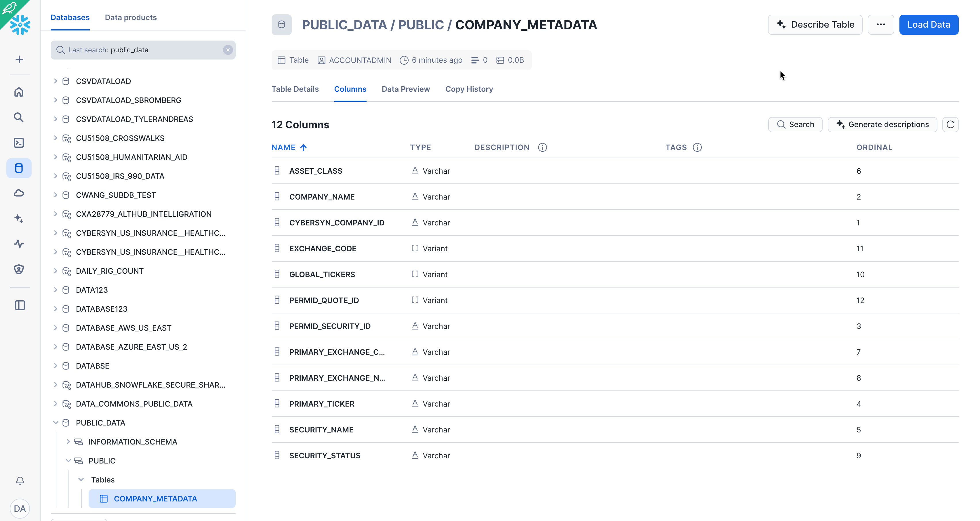Click the Load Data button
980x521 pixels.
pos(928,25)
